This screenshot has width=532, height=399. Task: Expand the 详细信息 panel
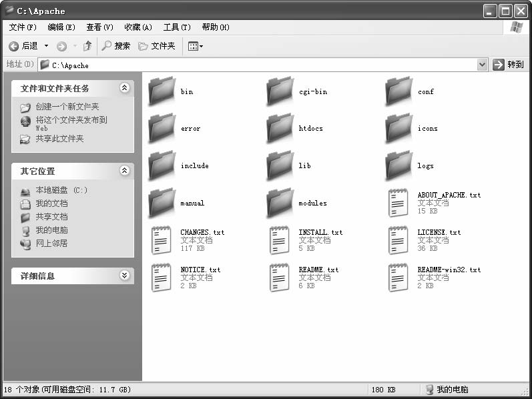(125, 275)
